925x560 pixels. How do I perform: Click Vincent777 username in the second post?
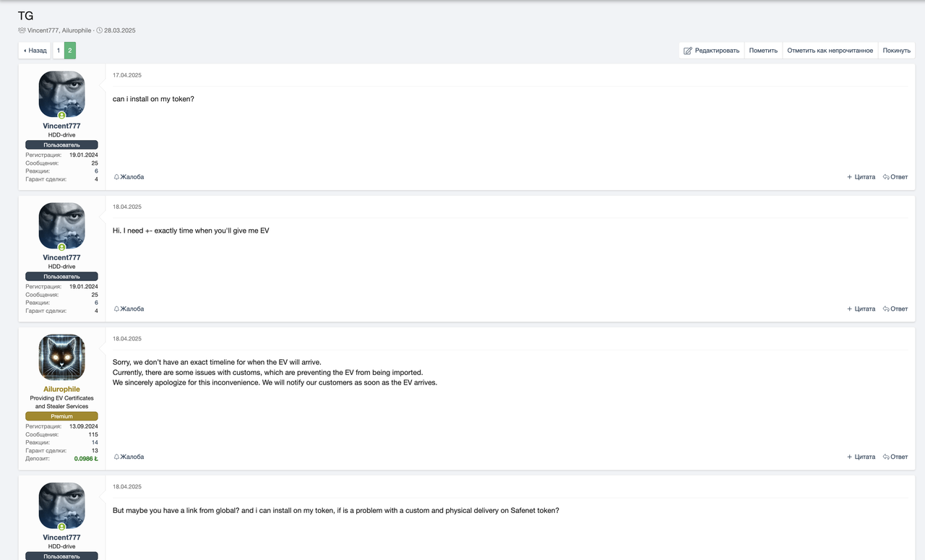(x=61, y=257)
